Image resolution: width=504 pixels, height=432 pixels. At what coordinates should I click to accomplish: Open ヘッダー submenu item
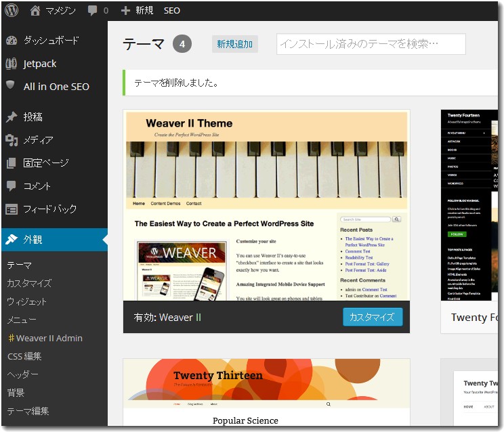[x=22, y=374]
